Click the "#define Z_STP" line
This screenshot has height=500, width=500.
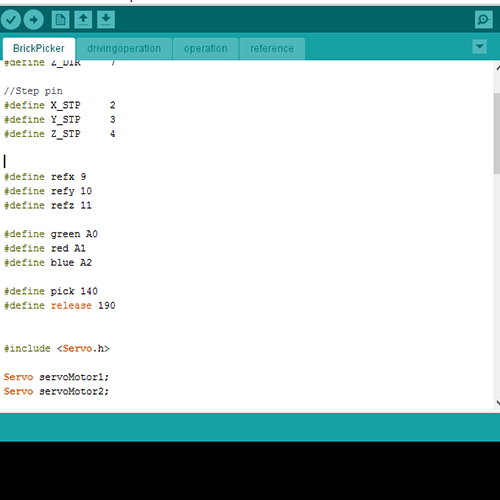point(60,134)
